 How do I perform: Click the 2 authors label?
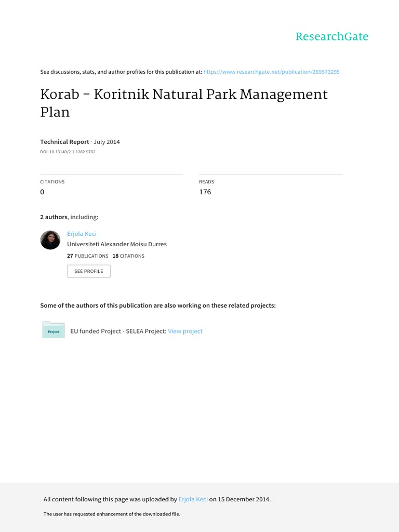(54, 217)
